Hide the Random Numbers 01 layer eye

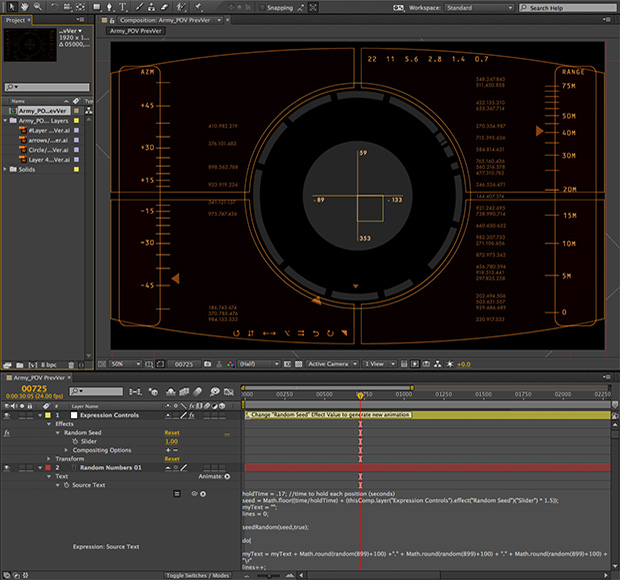coord(7,468)
